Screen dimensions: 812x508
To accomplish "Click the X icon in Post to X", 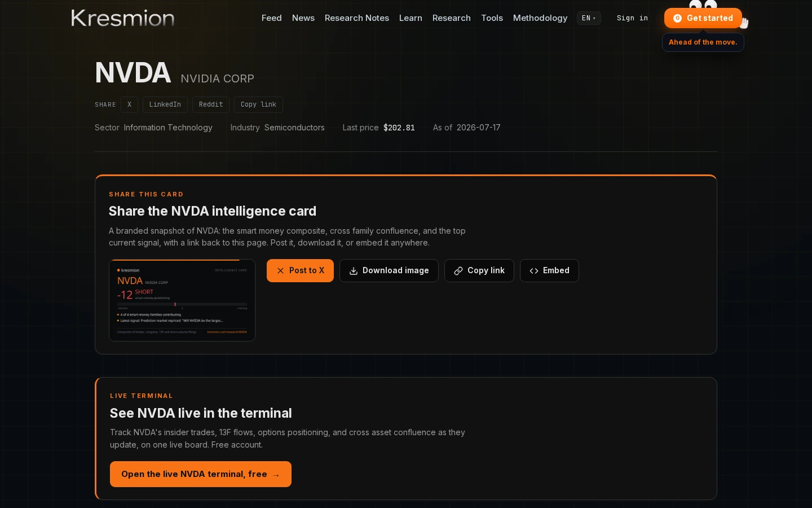I will point(280,271).
